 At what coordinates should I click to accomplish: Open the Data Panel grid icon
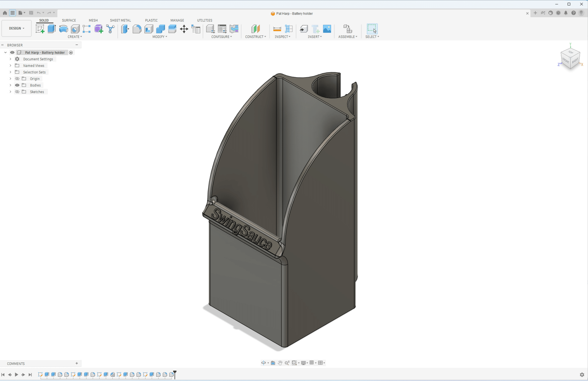13,13
